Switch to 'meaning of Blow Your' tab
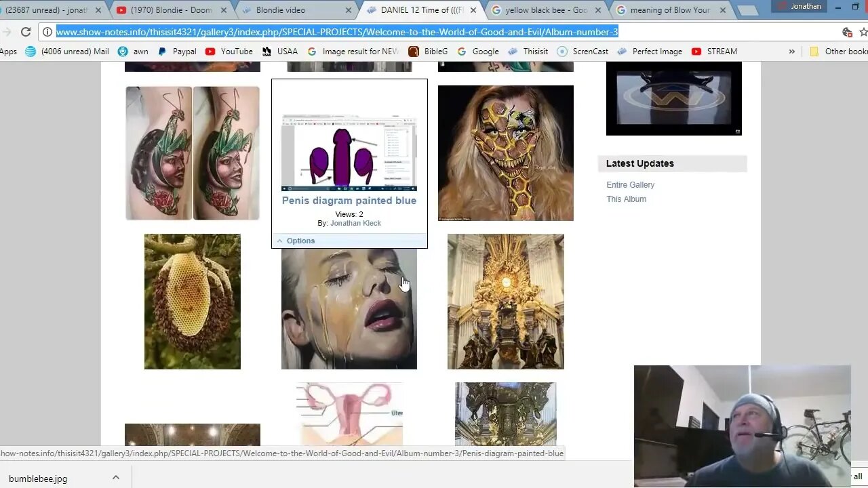The height and width of the screenshot is (488, 868). pos(670,10)
